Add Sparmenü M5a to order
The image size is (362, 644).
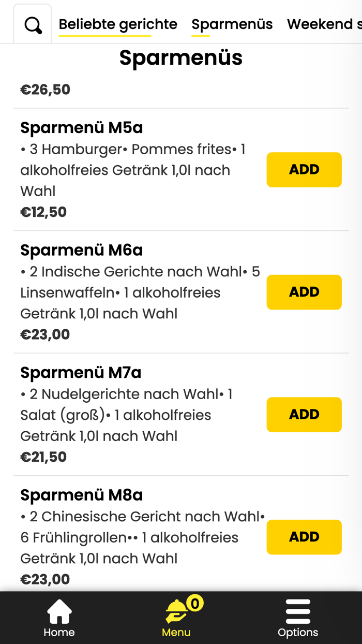point(304,170)
